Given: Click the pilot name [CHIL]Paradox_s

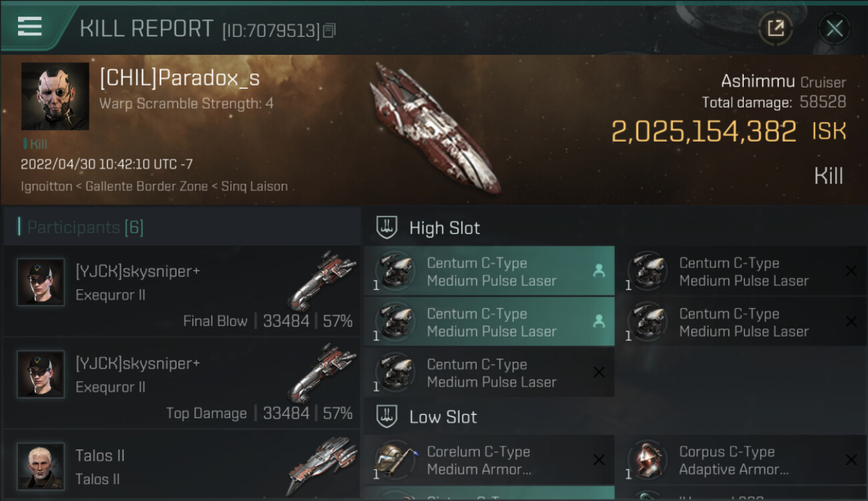Looking at the screenshot, I should coord(180,79).
